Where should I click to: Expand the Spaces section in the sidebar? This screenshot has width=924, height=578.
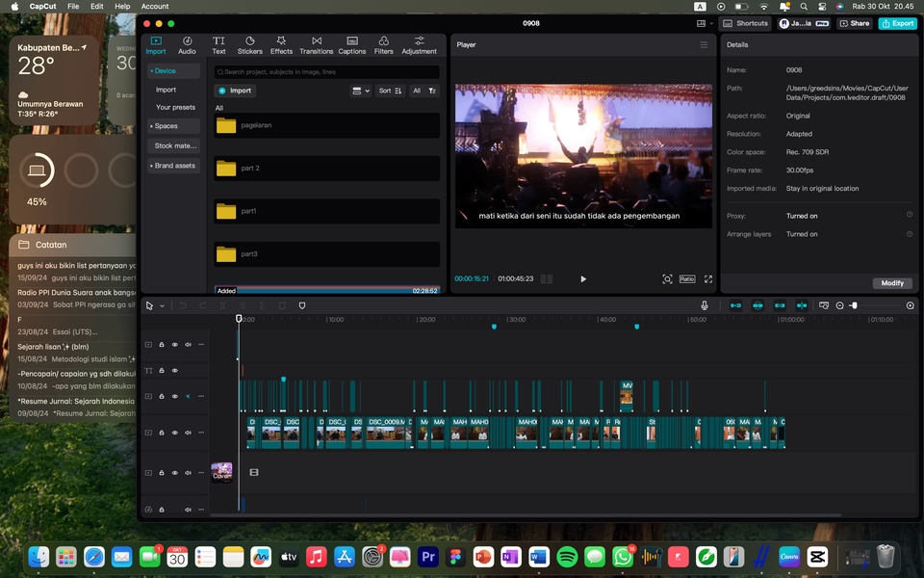167,125
